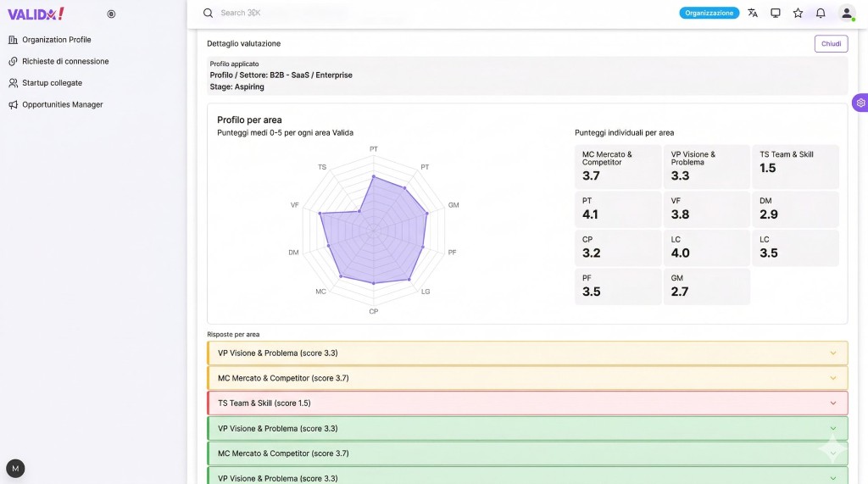
Task: Open the language translation icon
Action: click(753, 14)
